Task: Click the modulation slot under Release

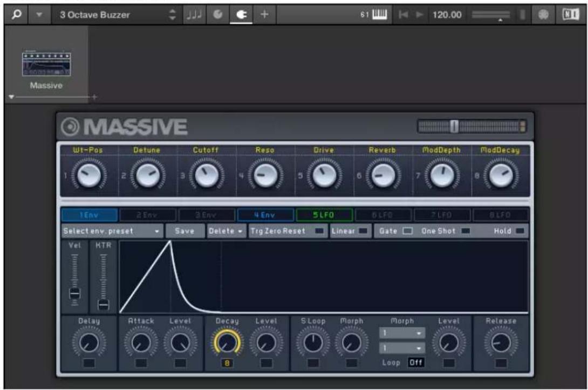Action: pos(501,363)
